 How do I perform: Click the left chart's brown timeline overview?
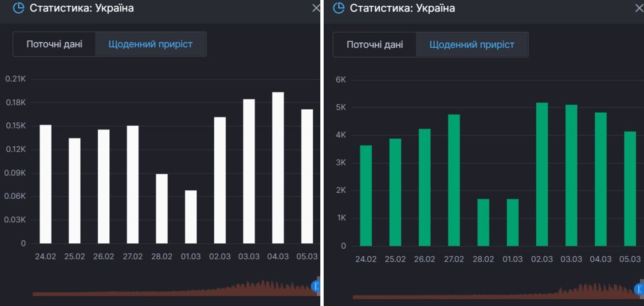(172, 291)
